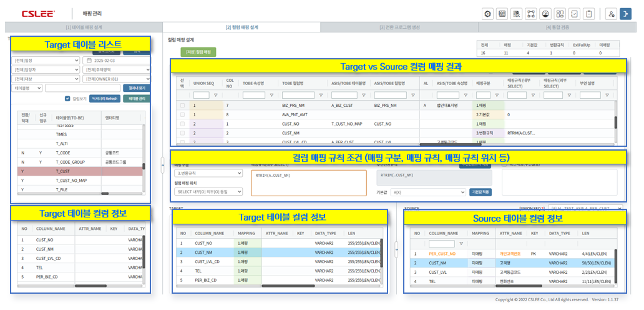Switch to [1] 테이블 매핑 설계 tab
This screenshot has height=310, width=644.
[84, 27]
